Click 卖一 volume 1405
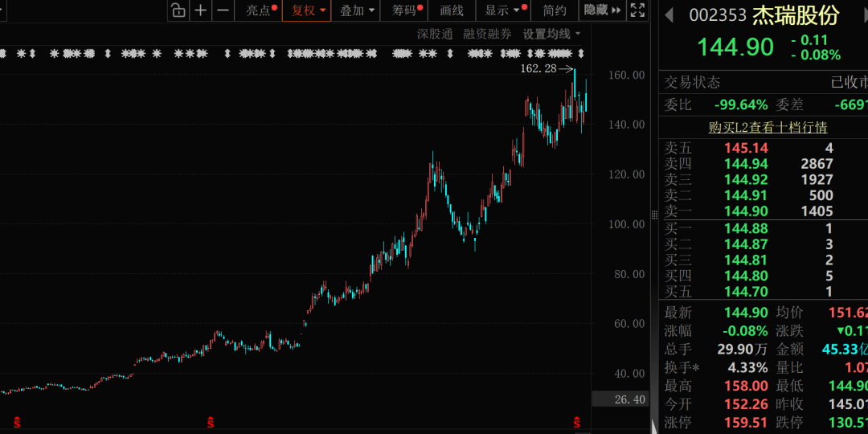The image size is (868, 434). (x=817, y=211)
